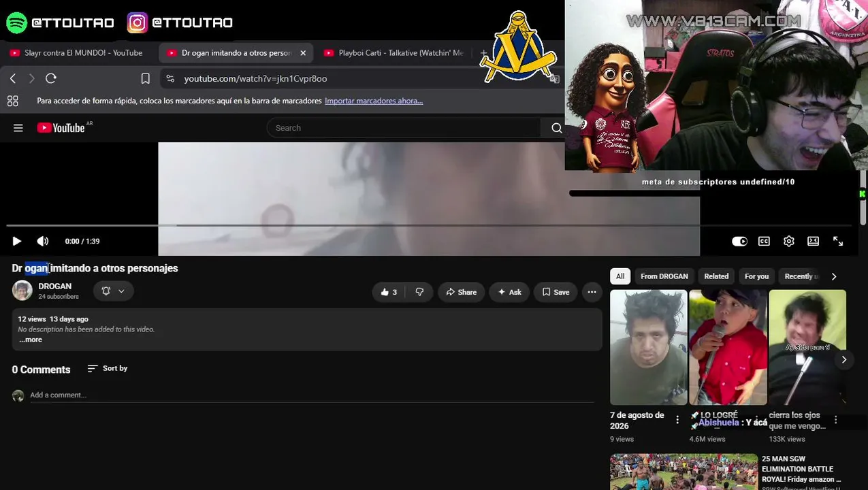This screenshot has width=868, height=490.
Task: Select the From DROGAN filter chip
Action: [664, 276]
